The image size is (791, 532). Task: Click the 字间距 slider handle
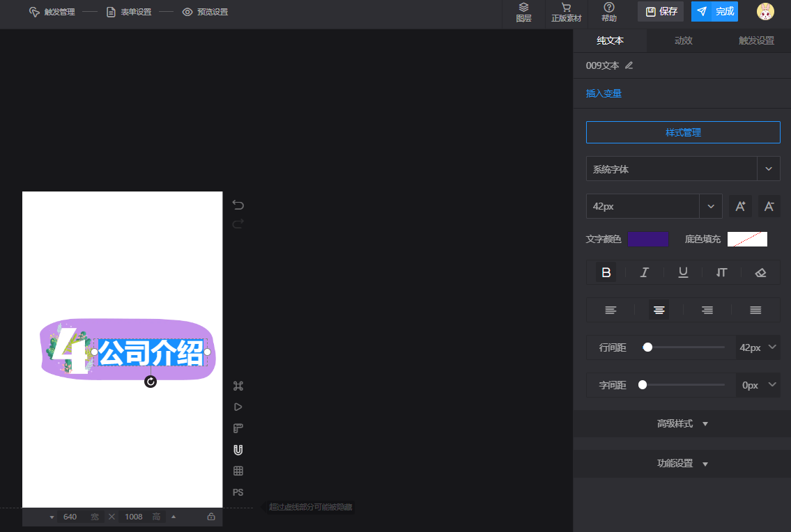tap(642, 385)
